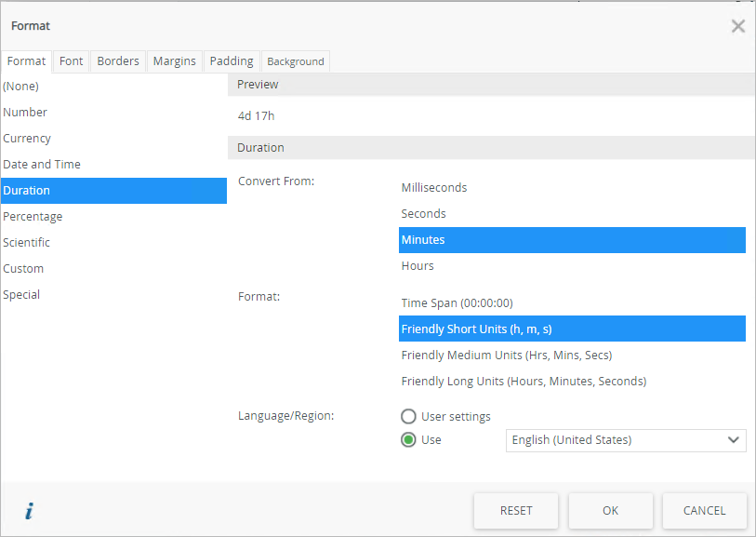This screenshot has width=756, height=537.
Task: Click the blue info icon
Action: [29, 511]
